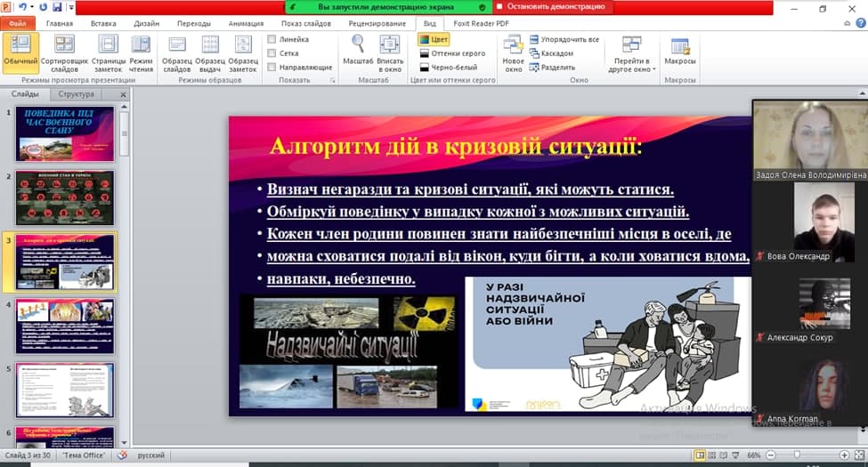Image resolution: width=868 pixels, height=467 pixels.
Task: Open Образец заметок master view
Action: (242, 52)
